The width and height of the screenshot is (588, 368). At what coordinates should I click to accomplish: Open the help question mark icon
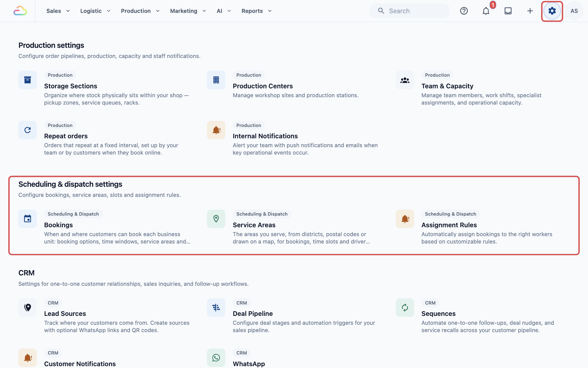464,11
